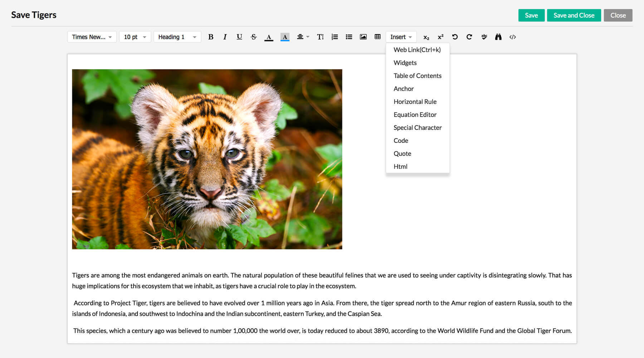The width and height of the screenshot is (644, 358).
Task: Toggle bold formatting
Action: click(211, 37)
